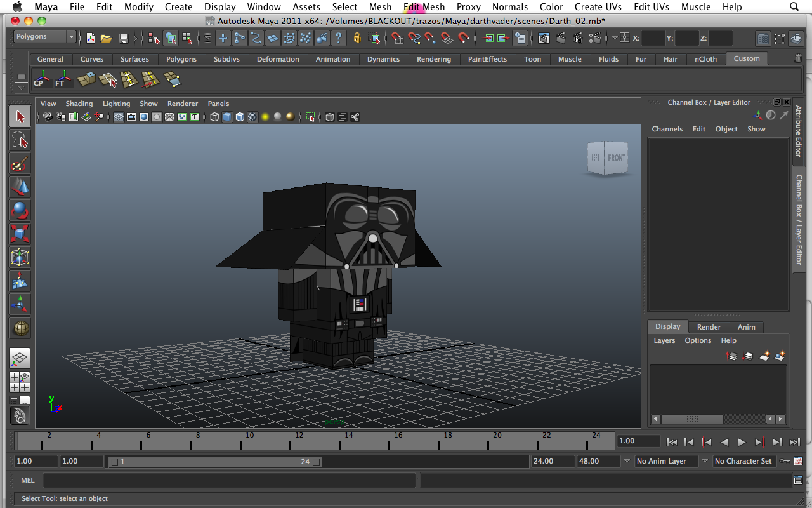
Task: Toggle the viewport grid display
Action: point(119,117)
